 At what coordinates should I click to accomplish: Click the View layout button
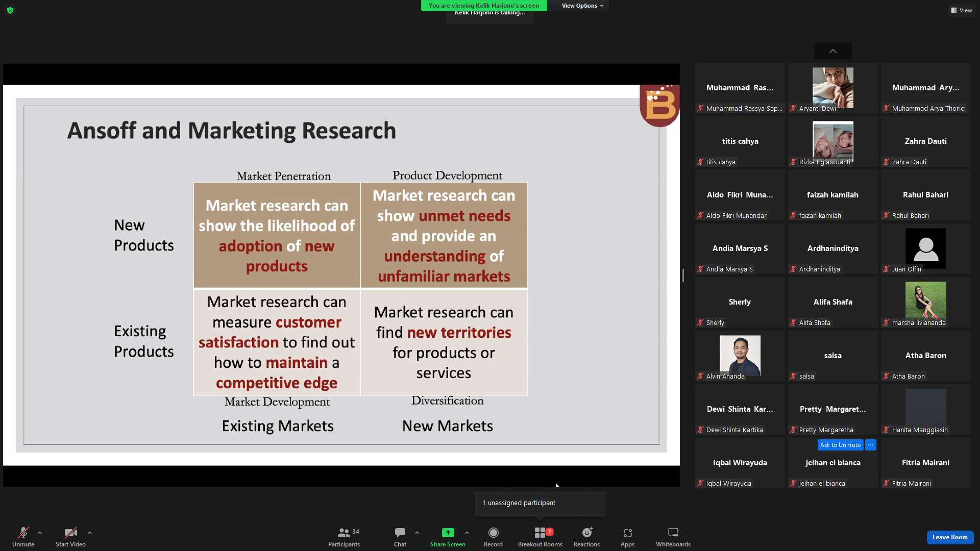click(x=962, y=10)
